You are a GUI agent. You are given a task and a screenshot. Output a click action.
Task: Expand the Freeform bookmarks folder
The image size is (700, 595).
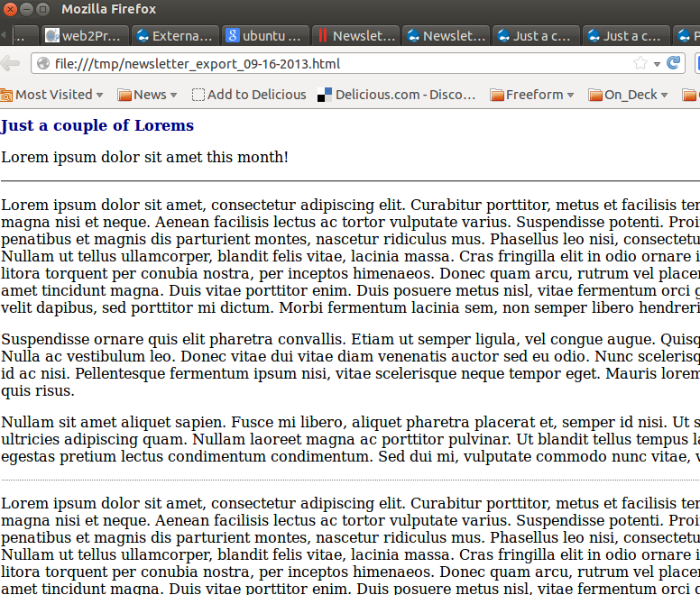(x=531, y=95)
